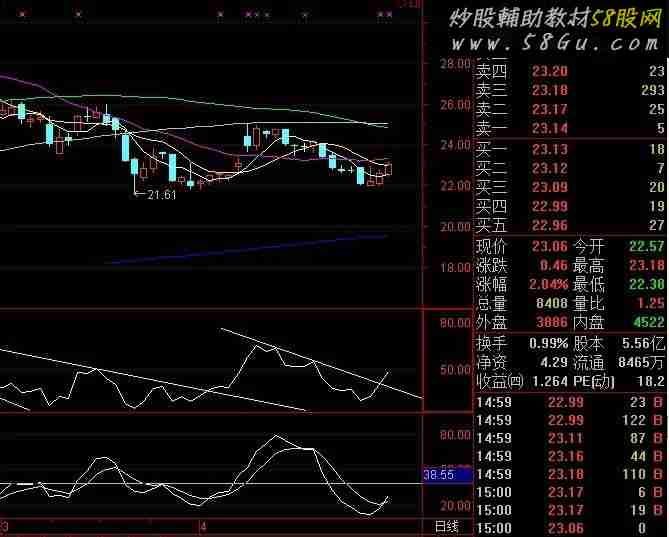Click the 卖一 ask price 23.14
Screen dimensions: 669x537
coord(550,128)
